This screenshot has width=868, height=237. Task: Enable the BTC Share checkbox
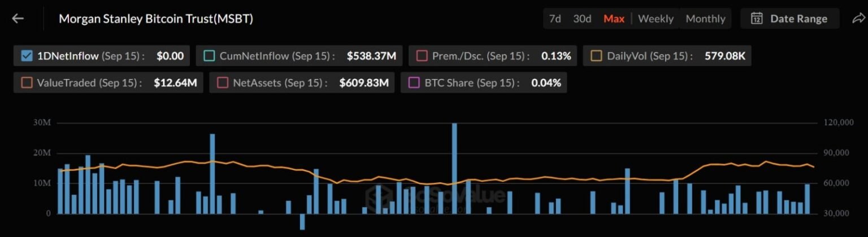[x=414, y=82]
